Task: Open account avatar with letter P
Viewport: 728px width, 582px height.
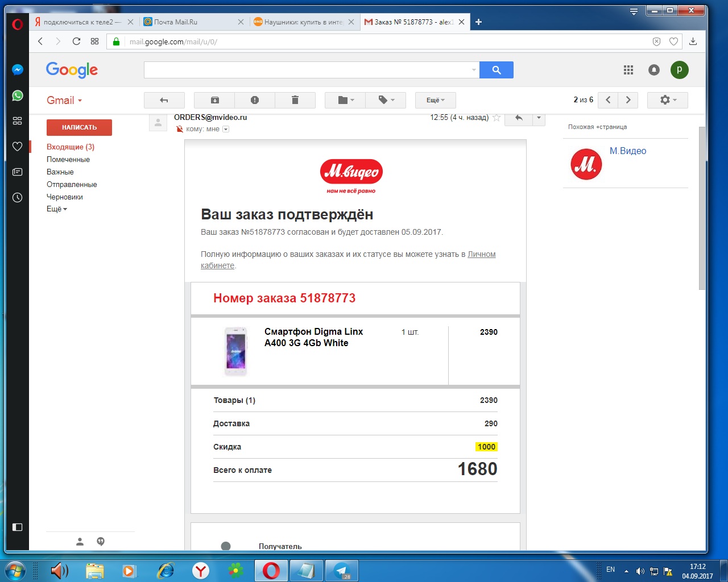Action: click(680, 70)
